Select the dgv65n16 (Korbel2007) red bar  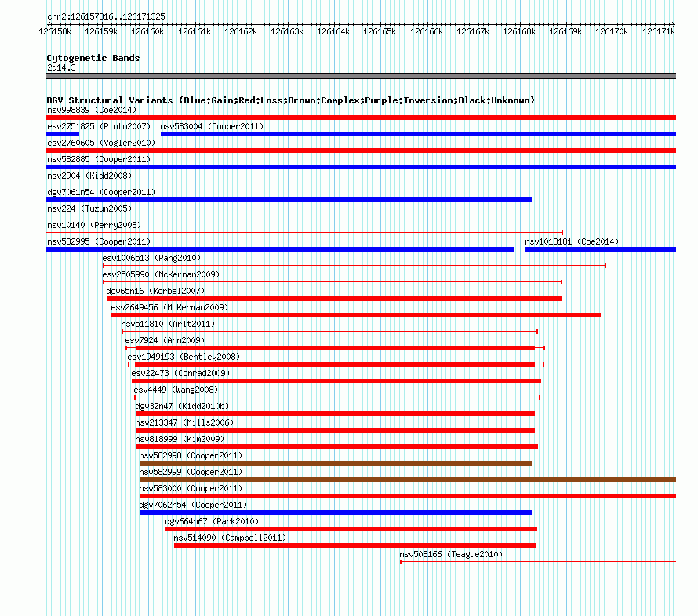click(x=334, y=299)
